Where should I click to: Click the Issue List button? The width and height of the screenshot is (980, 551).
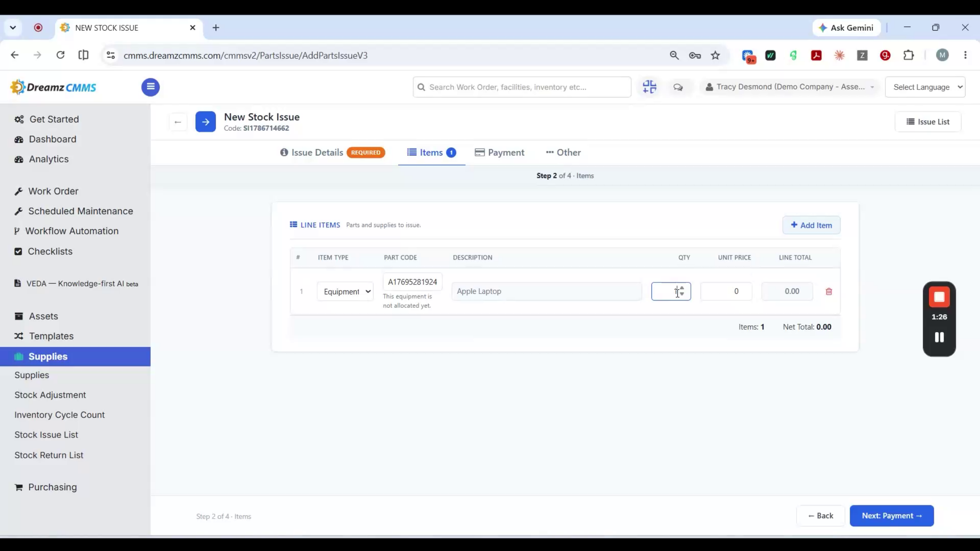pyautogui.click(x=928, y=122)
